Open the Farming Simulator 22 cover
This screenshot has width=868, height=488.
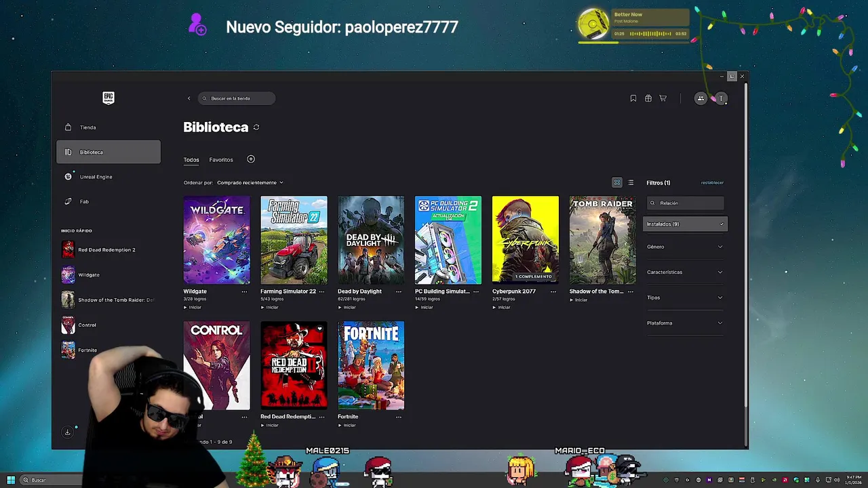(x=294, y=240)
